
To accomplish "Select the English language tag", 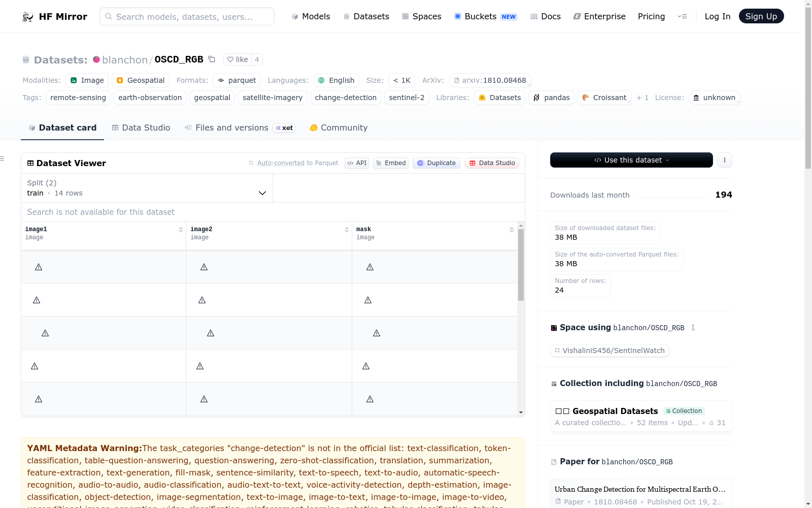I will (336, 80).
